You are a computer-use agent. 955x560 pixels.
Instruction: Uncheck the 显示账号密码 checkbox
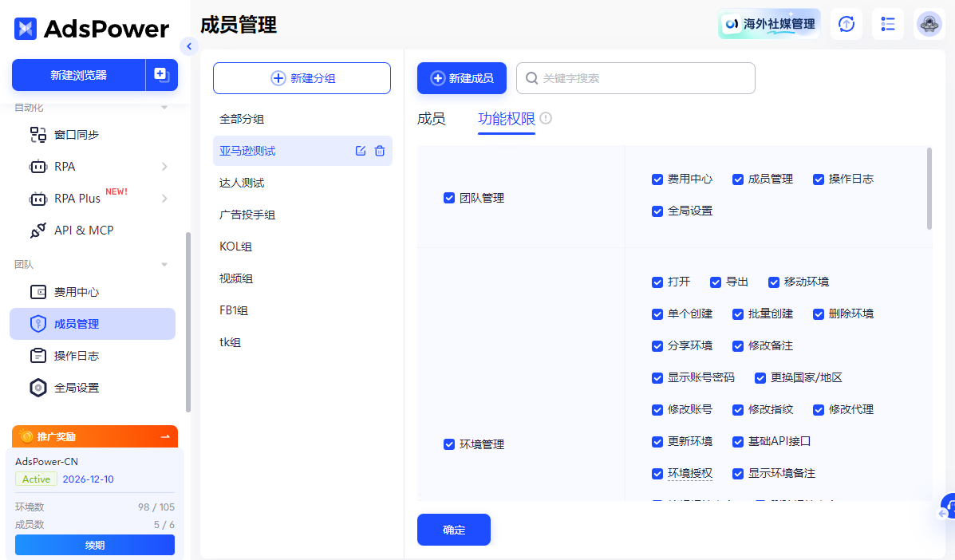[x=657, y=377]
